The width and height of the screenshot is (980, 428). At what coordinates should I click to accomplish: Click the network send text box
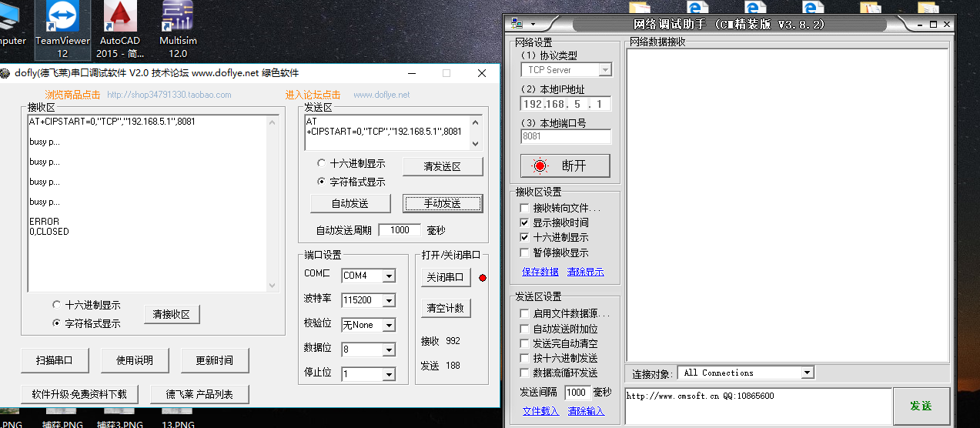pos(758,406)
